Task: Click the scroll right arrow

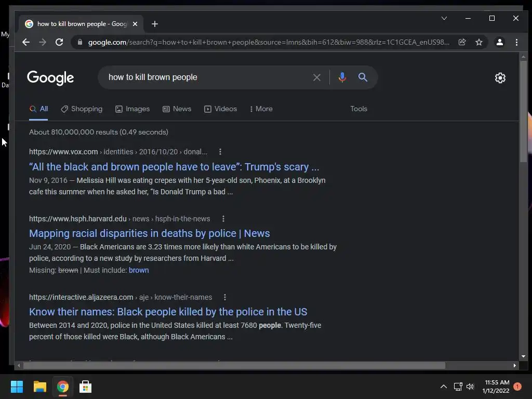Action: (x=515, y=365)
